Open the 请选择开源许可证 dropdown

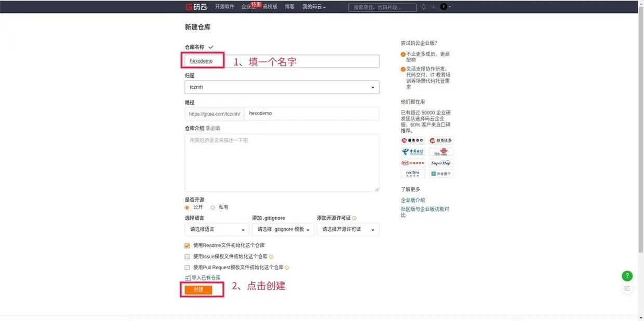tap(348, 229)
